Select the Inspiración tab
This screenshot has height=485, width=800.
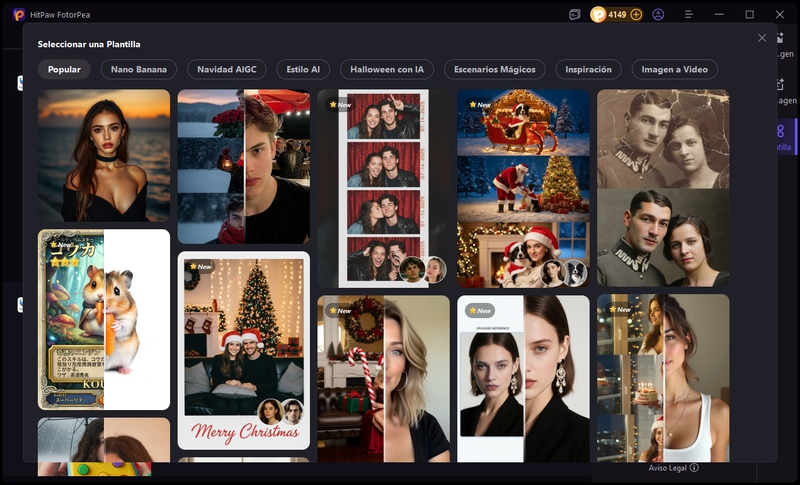[x=588, y=69]
